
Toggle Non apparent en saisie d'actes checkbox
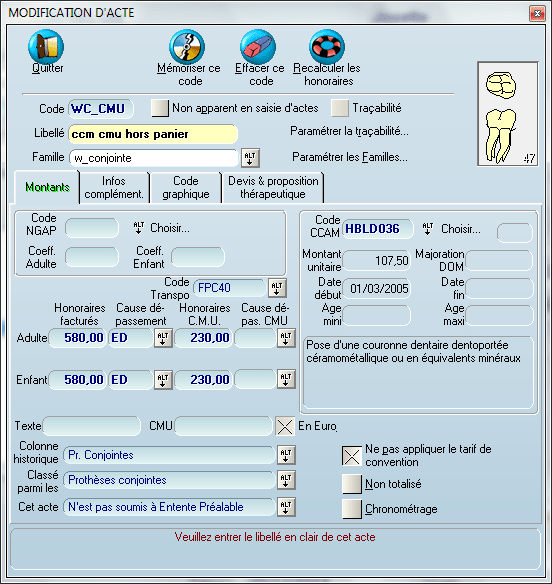click(x=160, y=108)
